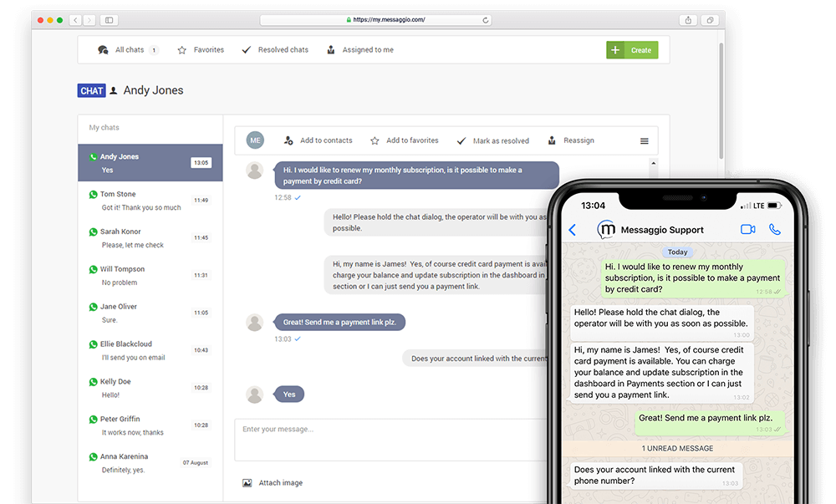The height and width of the screenshot is (504, 836).
Task: Open the hamburger menu in chat toolbar
Action: pyautogui.click(x=645, y=141)
